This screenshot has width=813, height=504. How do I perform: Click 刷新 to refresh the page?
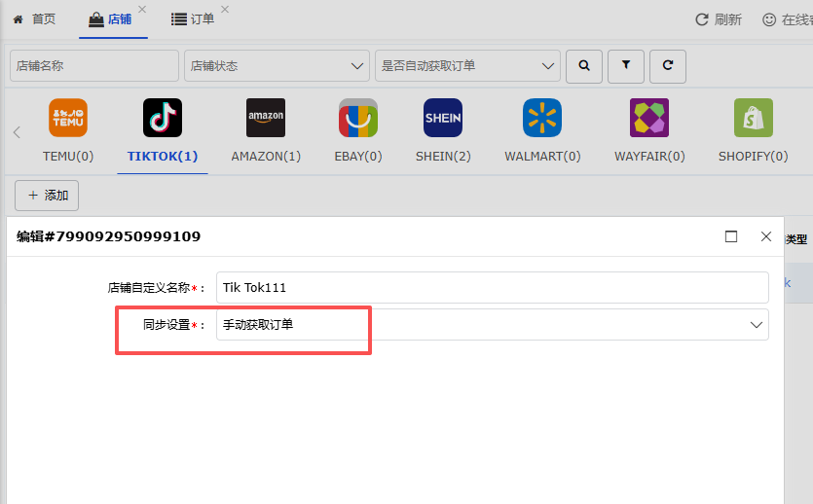click(x=719, y=19)
